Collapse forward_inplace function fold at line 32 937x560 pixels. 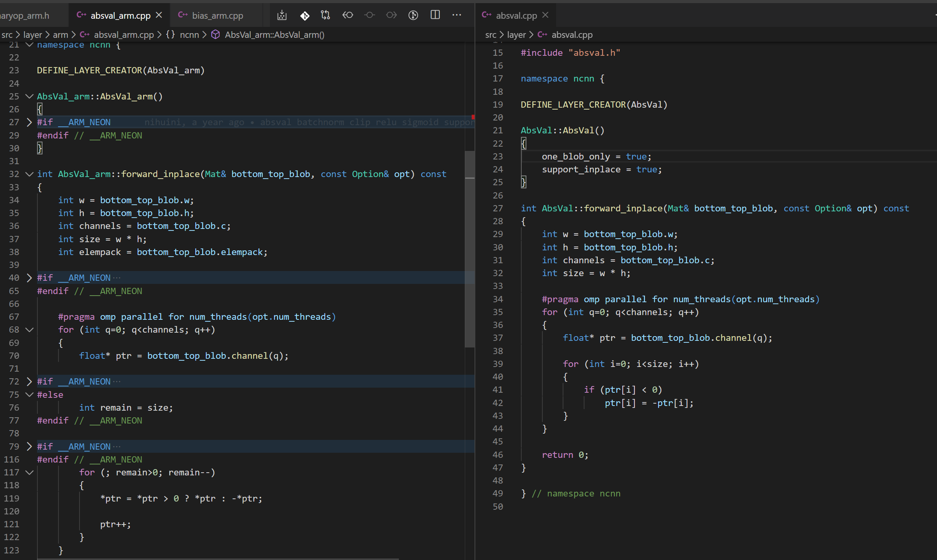coord(29,174)
